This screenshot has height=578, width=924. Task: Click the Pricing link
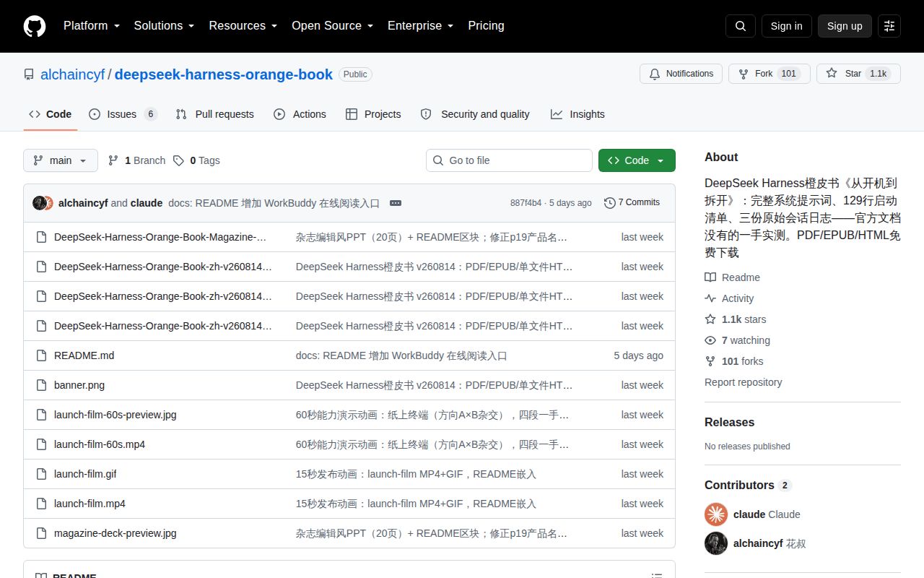[486, 26]
